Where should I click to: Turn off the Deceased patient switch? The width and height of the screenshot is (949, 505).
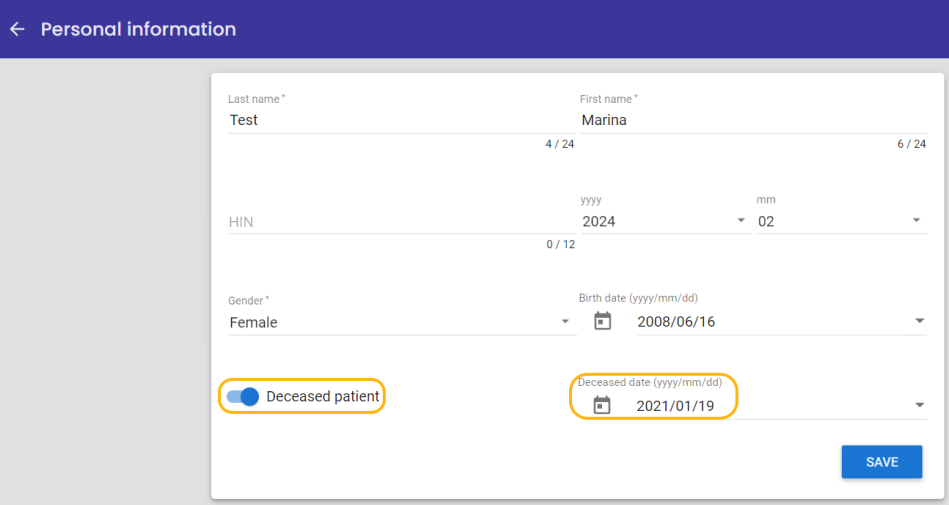[243, 397]
